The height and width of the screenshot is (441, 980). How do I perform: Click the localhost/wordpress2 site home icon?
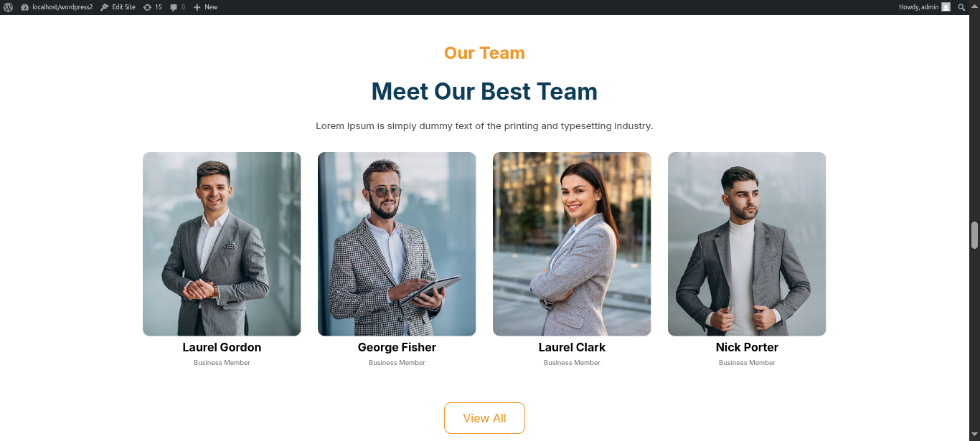(25, 7)
